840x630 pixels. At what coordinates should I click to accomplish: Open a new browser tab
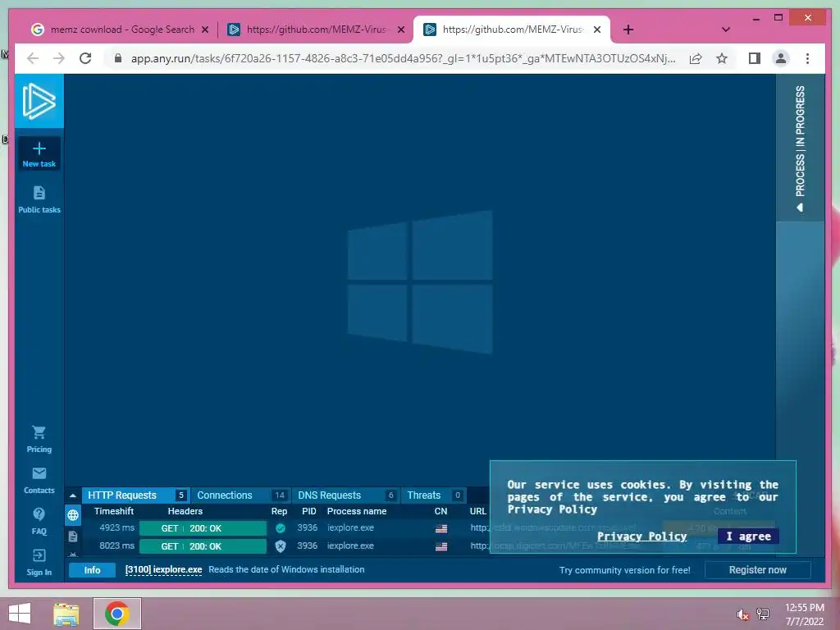pyautogui.click(x=628, y=30)
